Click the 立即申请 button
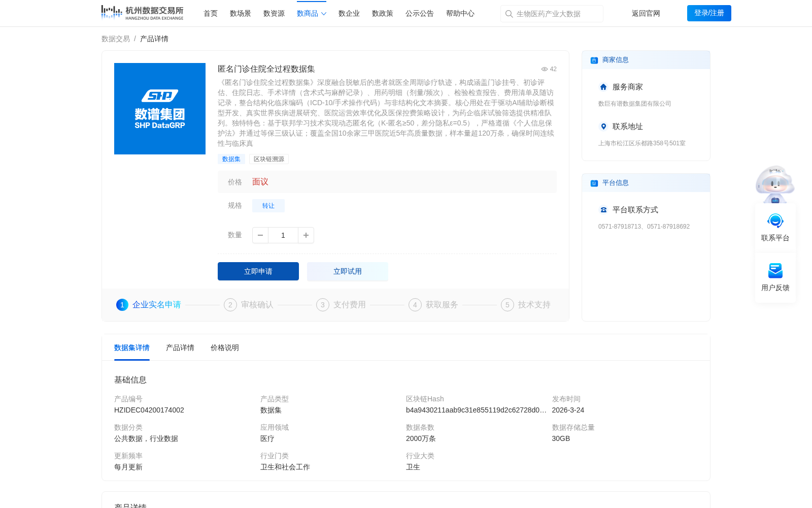This screenshot has height=508, width=812. [258, 271]
